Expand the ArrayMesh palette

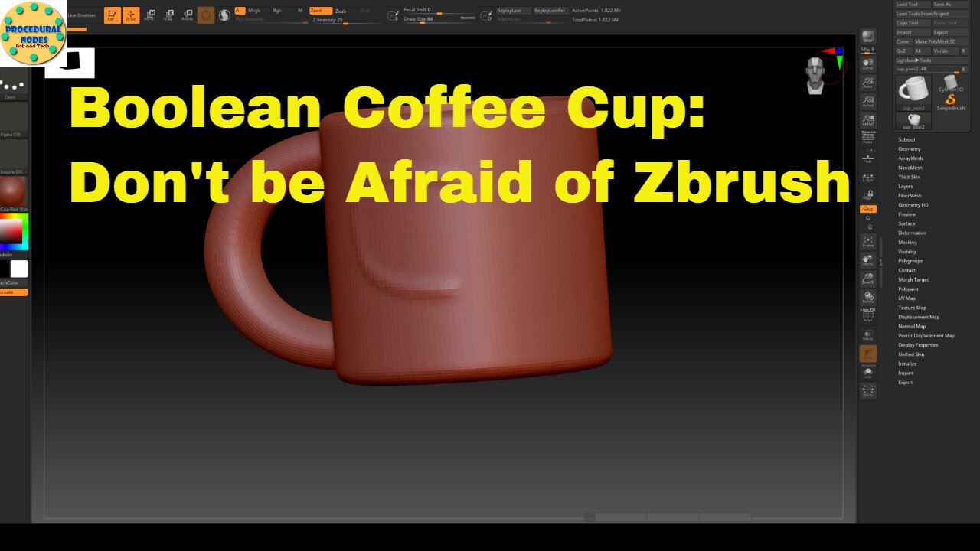coord(910,158)
